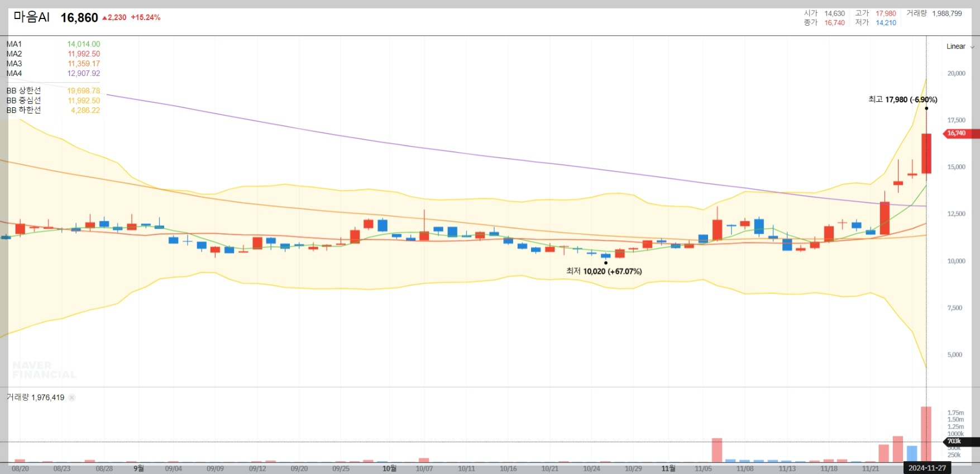Click the 저가 14,210 header value
This screenshot has height=474, width=980.
tap(876, 23)
